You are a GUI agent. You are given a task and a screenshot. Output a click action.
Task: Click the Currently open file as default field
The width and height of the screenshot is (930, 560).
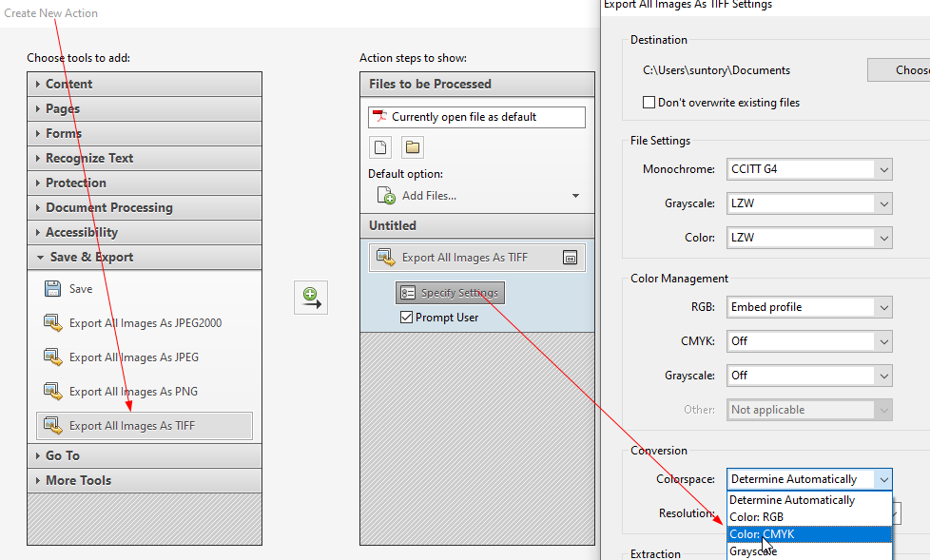point(476,118)
